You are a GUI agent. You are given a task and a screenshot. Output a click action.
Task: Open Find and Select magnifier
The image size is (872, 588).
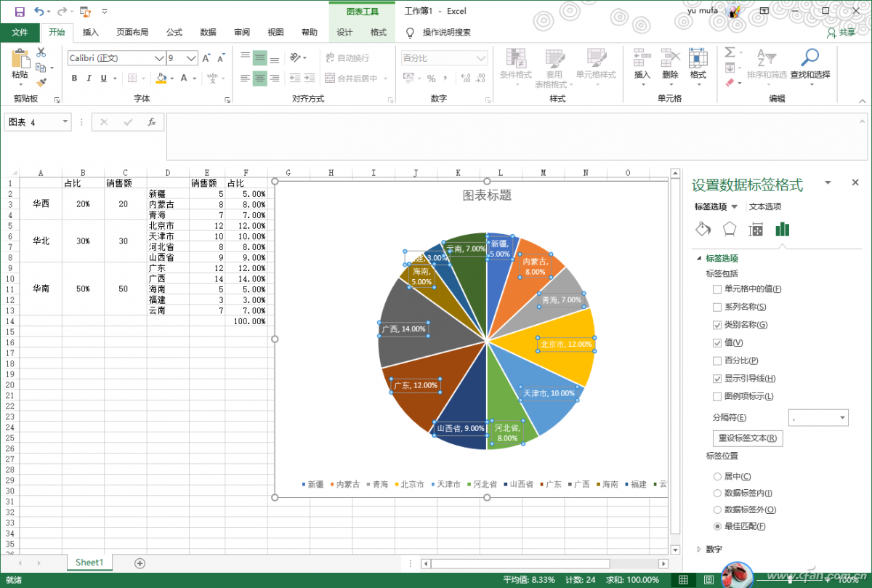[x=810, y=58]
